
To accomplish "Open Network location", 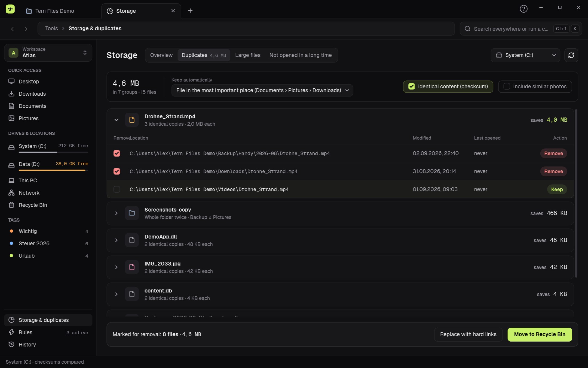I will [x=48, y=193].
